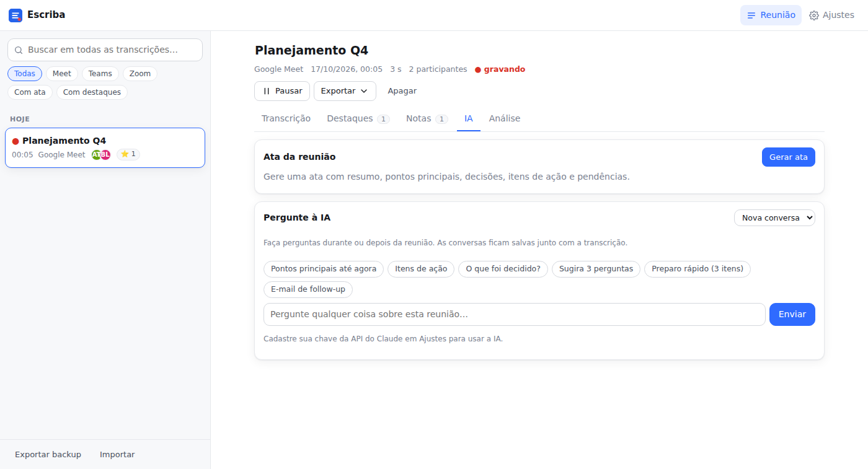Filter transcriptions by Meet

click(x=62, y=74)
